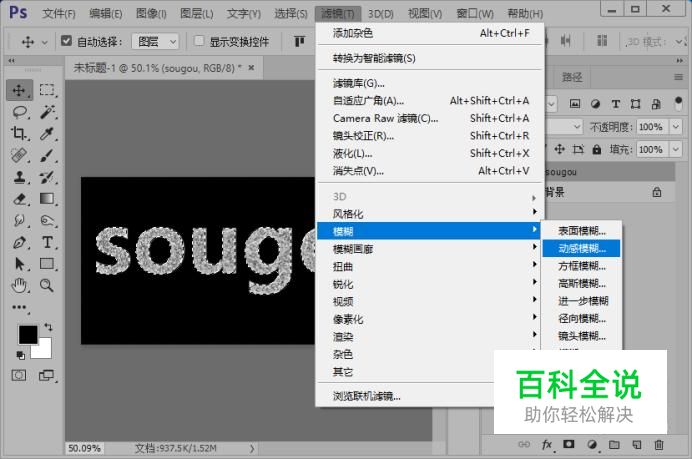692x459 pixels.
Task: Select the Path Selection tool
Action: point(19,264)
